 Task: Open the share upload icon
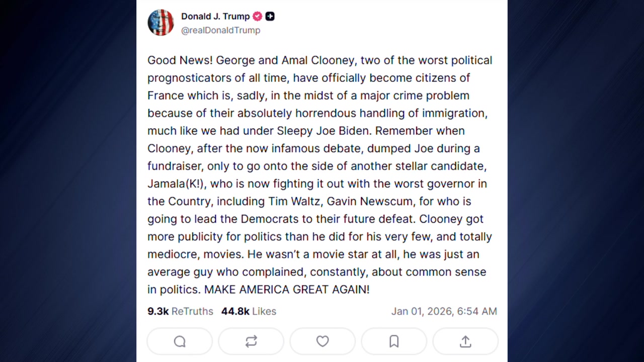(x=465, y=341)
